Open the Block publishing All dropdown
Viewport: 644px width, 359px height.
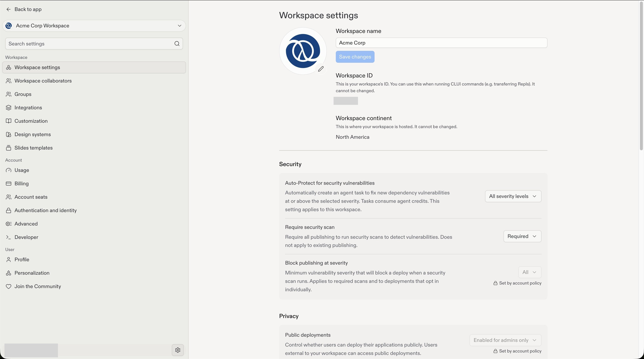[530, 272]
